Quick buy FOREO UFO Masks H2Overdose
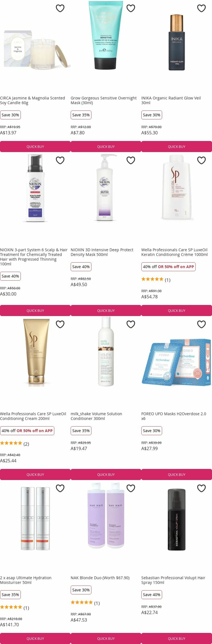The height and width of the screenshot is (644, 212). tap(177, 474)
